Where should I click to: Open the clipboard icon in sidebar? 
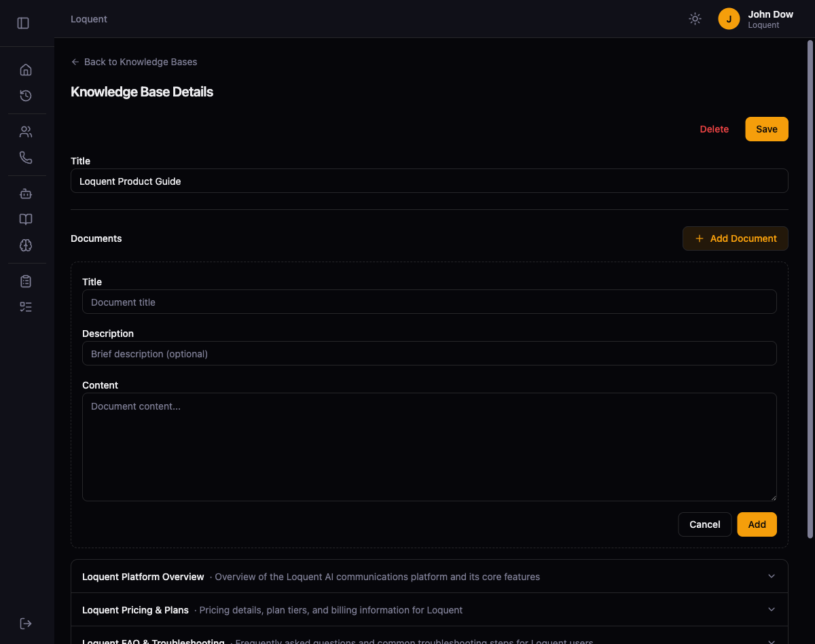click(x=26, y=281)
